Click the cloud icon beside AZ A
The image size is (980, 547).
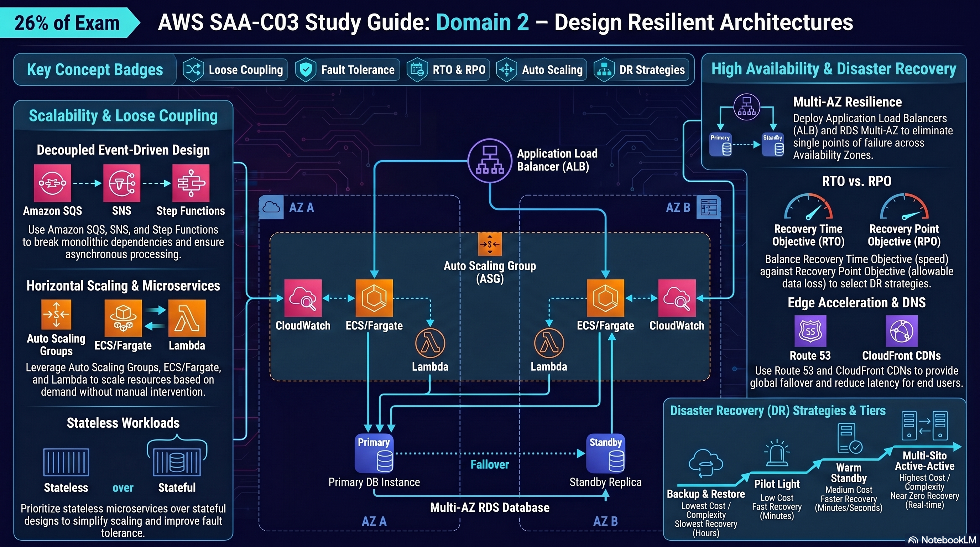[271, 207]
